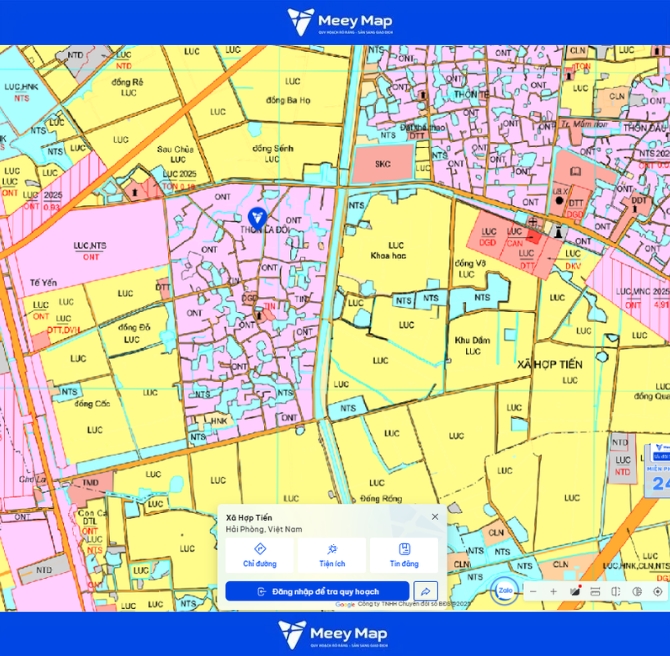
Task: Click the blue Meey Map location pin
Action: tap(257, 218)
